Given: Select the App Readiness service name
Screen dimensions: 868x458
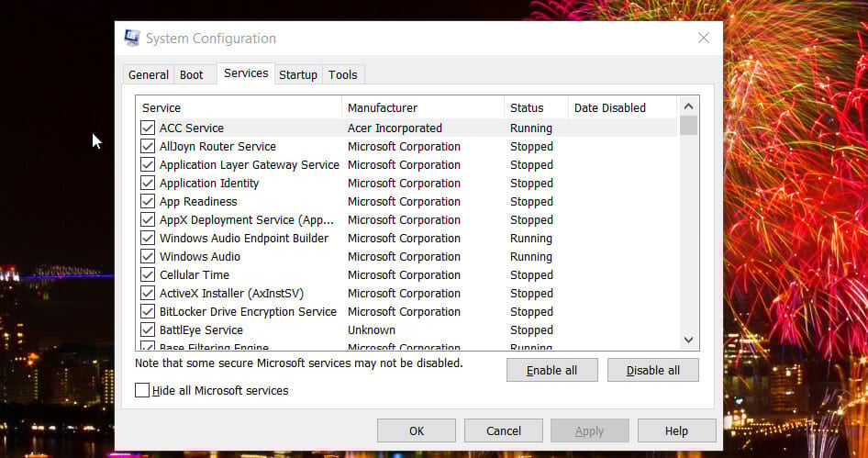Looking at the screenshot, I should 198,201.
